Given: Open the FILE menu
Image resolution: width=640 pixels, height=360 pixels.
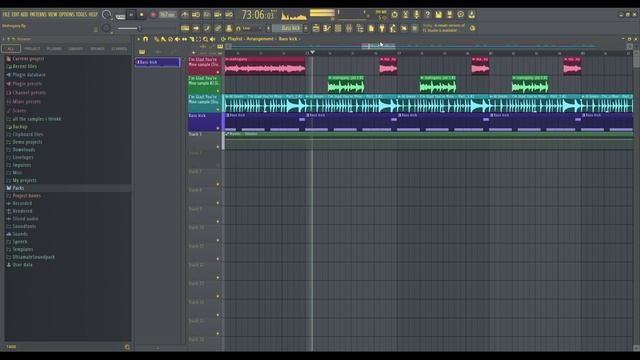Looking at the screenshot, I should tap(6, 14).
